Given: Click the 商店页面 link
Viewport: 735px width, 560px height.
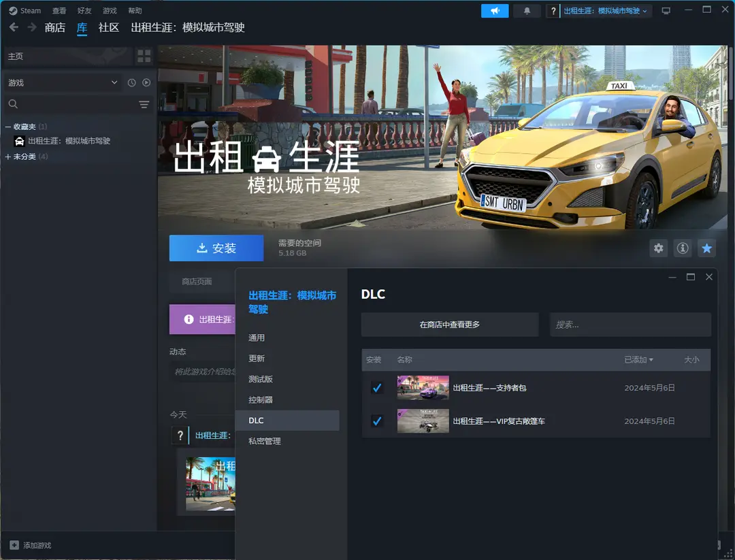Looking at the screenshot, I should pos(197,281).
